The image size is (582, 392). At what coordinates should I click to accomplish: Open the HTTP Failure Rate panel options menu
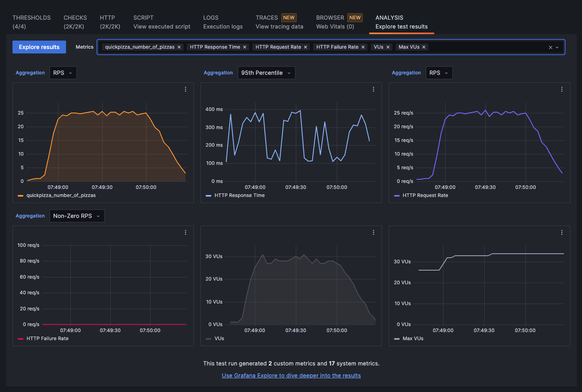[x=186, y=232]
